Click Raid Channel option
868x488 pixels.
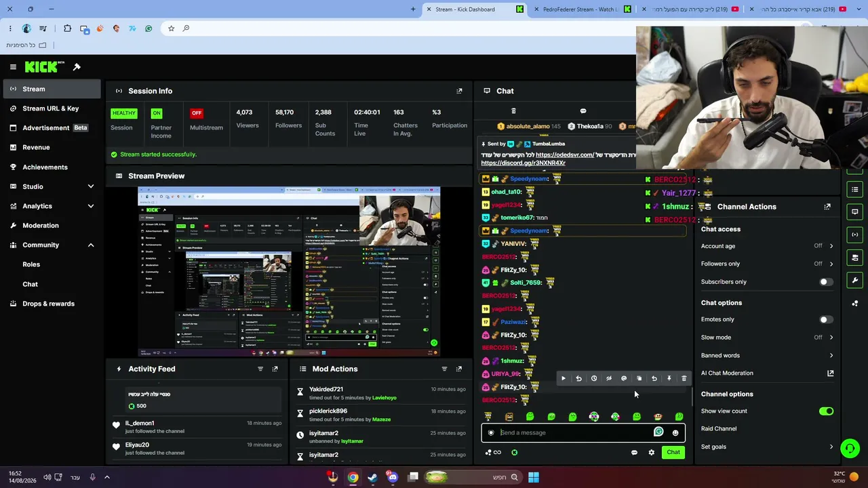[719, 429]
